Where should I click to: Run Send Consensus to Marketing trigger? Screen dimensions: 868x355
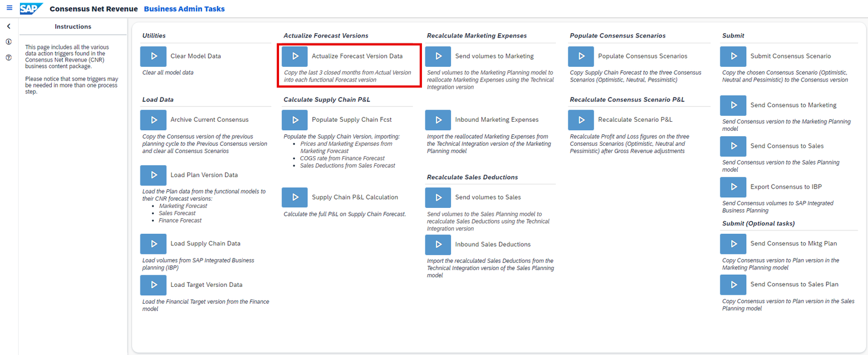pos(733,105)
